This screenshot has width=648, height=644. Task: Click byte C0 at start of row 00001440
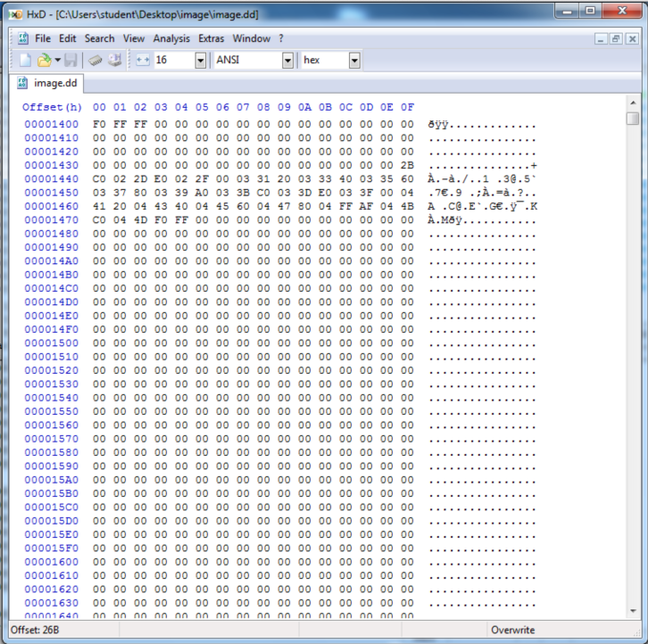99,179
